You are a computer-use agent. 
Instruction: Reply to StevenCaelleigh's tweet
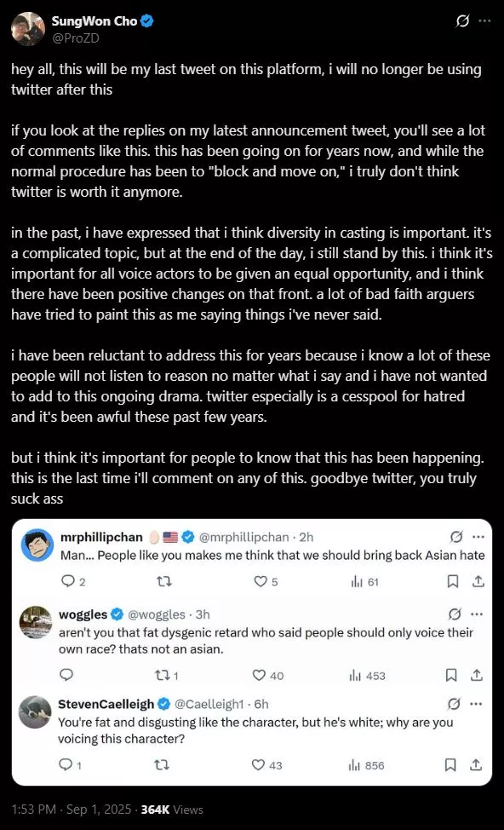(69, 765)
